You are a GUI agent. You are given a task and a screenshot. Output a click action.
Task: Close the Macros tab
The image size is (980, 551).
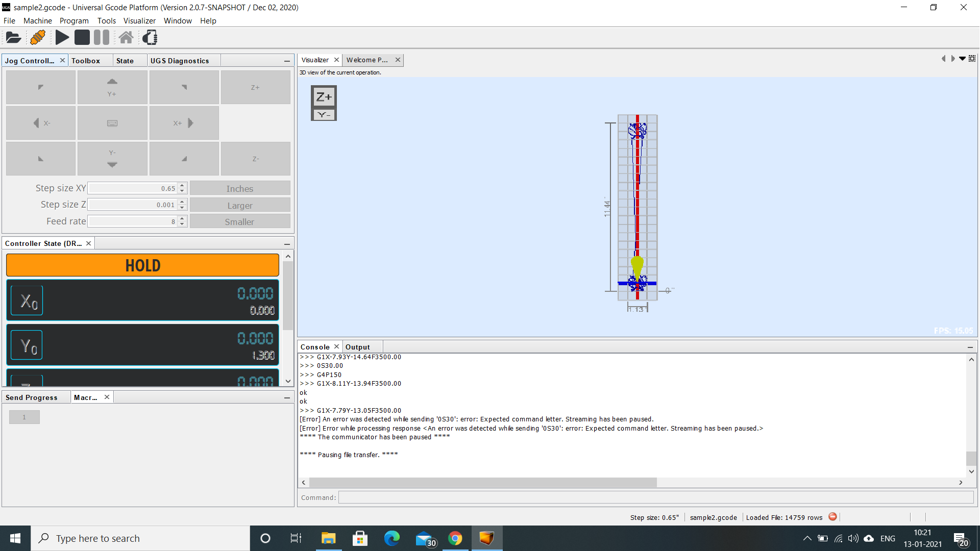[107, 397]
